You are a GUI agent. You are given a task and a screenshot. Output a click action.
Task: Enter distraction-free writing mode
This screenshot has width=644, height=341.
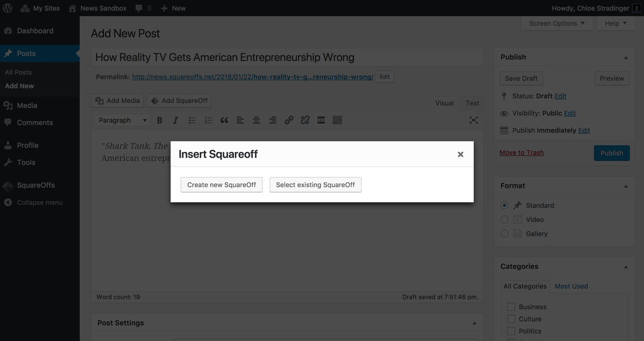tap(474, 120)
